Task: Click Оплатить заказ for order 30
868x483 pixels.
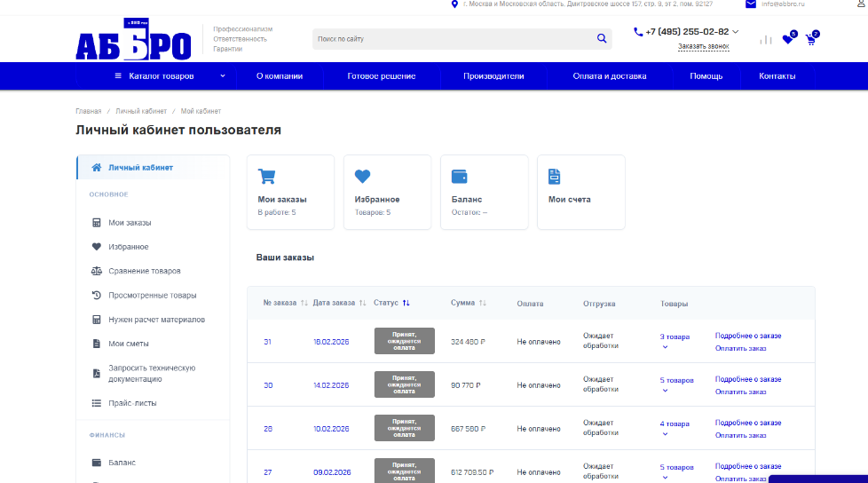Action: [x=740, y=392]
